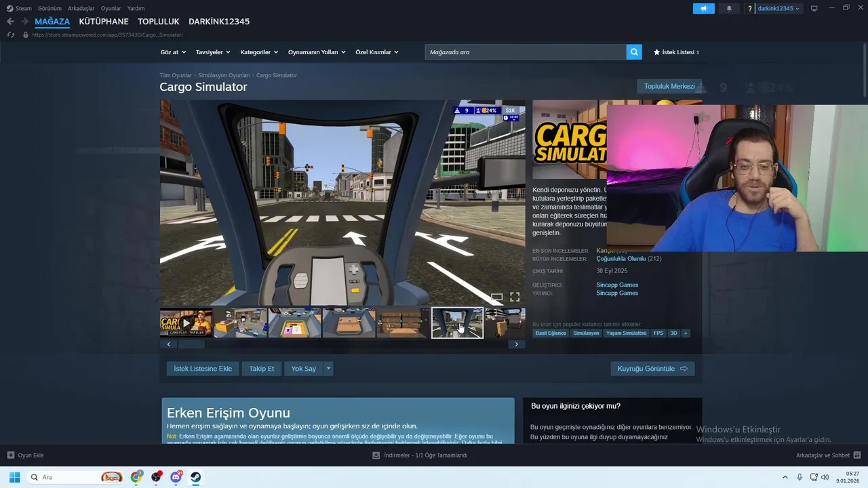Play the Gameplay Trailer thumbnail

[186, 323]
